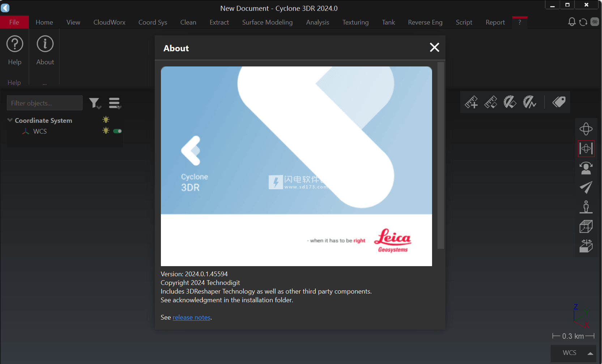Click the Help question mark icon in the ribbon
This screenshot has width=602, height=364.
point(15,44)
